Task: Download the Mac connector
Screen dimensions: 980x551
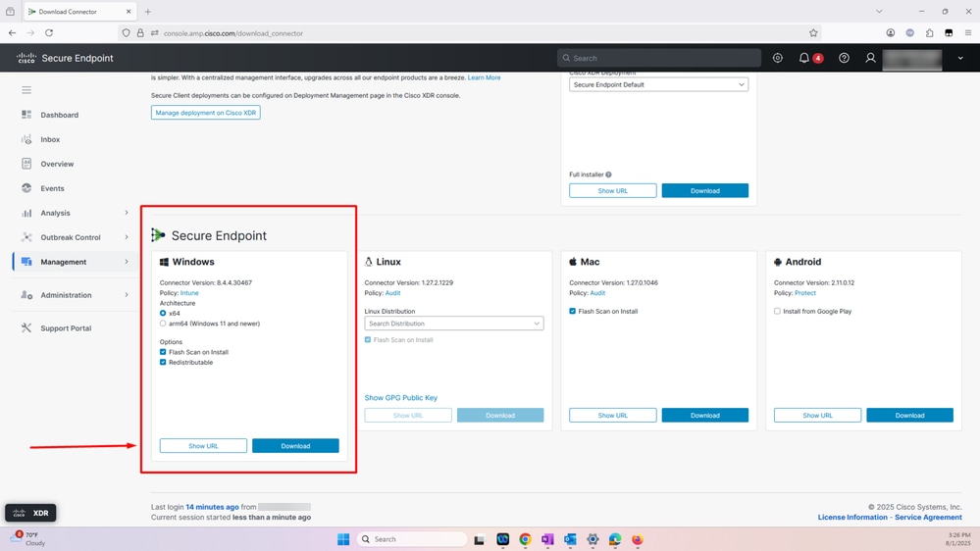Action: [705, 416]
